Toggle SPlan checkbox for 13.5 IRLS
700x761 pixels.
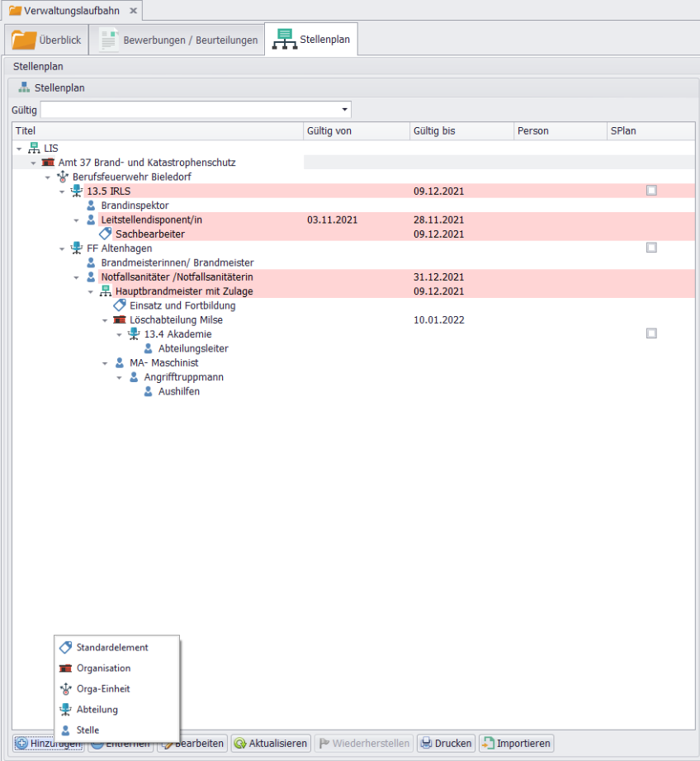point(651,191)
